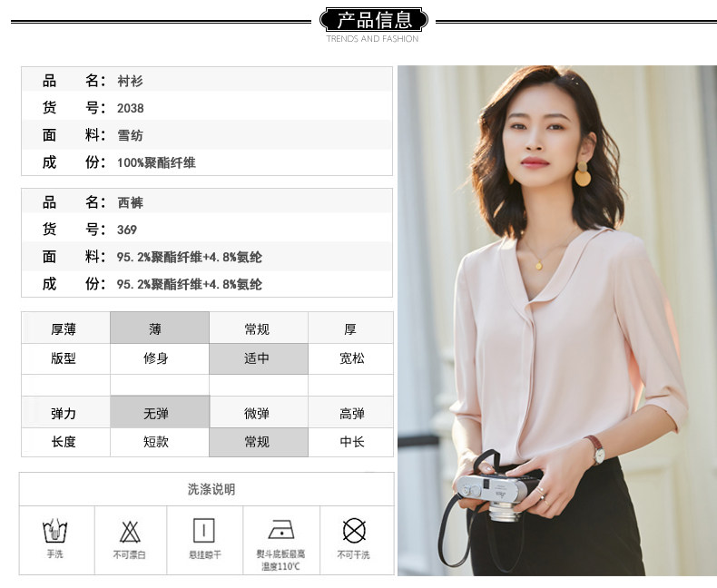Screen dimensions: 717x588
Task: Click the hang dry (悬挂晾干) icon
Action: pos(204,531)
